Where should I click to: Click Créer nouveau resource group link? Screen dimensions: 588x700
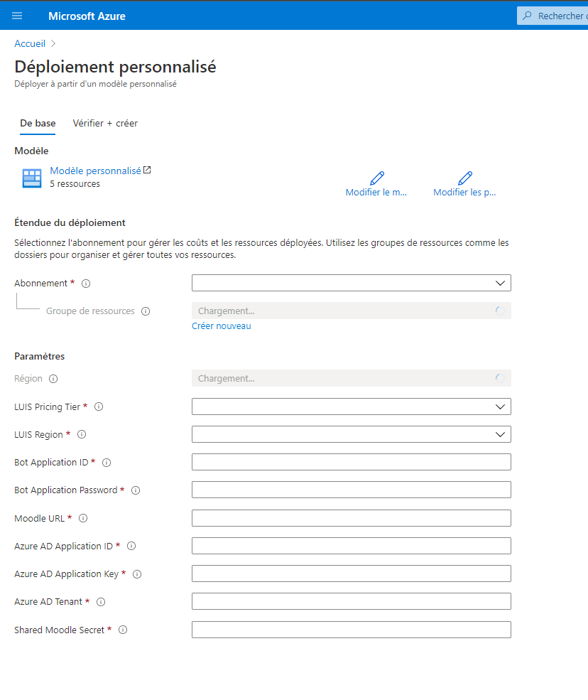(222, 326)
